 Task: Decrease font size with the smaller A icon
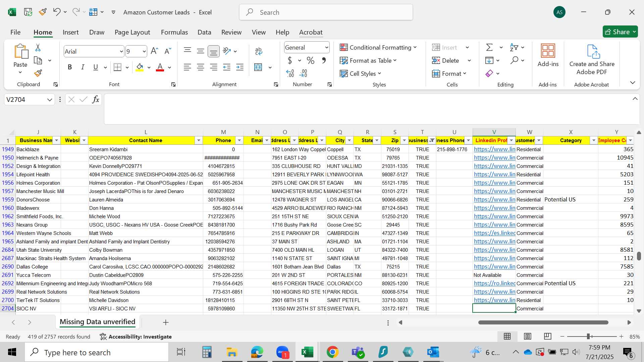pos(168,51)
